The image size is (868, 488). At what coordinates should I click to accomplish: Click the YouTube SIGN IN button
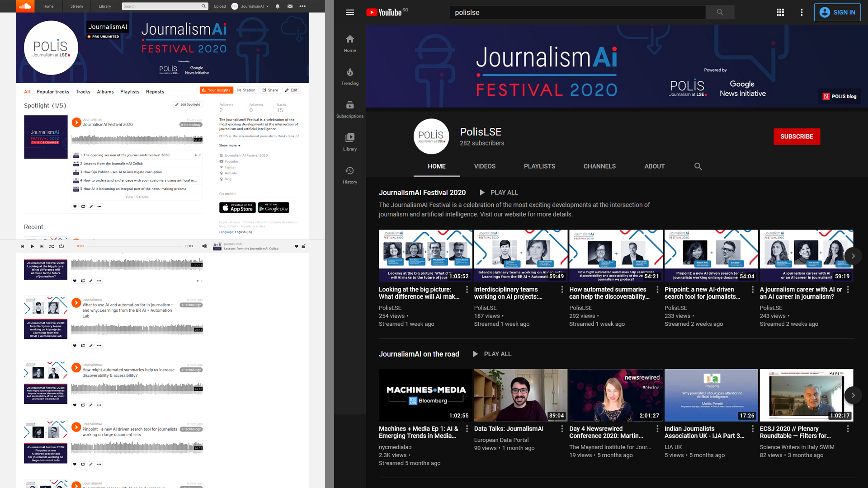coord(837,13)
